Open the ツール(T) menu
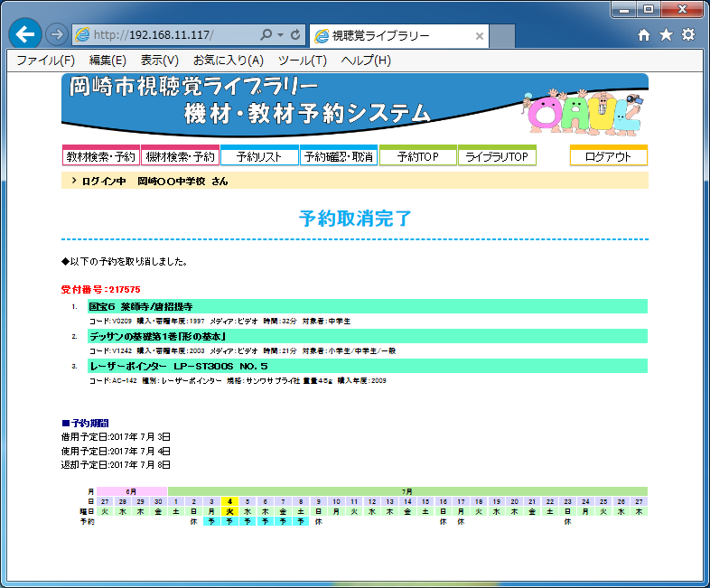The width and height of the screenshot is (710, 588). (x=302, y=61)
